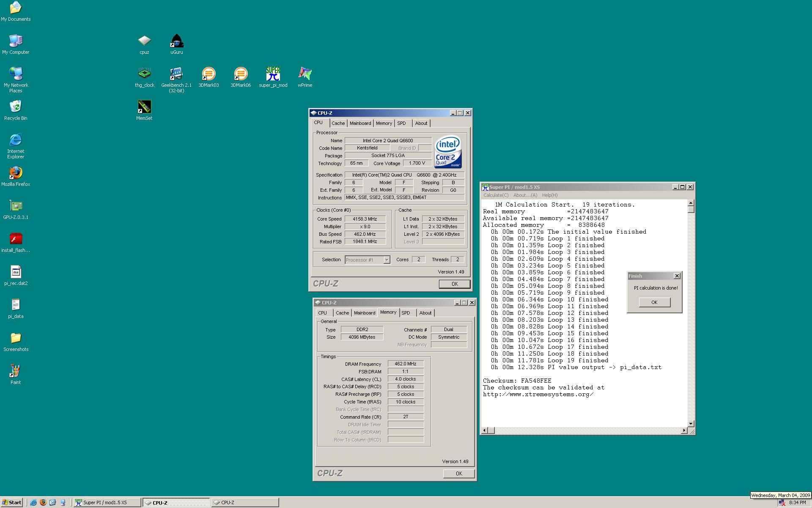
Task: Click the Loop 19 finished line
Action: click(x=549, y=360)
